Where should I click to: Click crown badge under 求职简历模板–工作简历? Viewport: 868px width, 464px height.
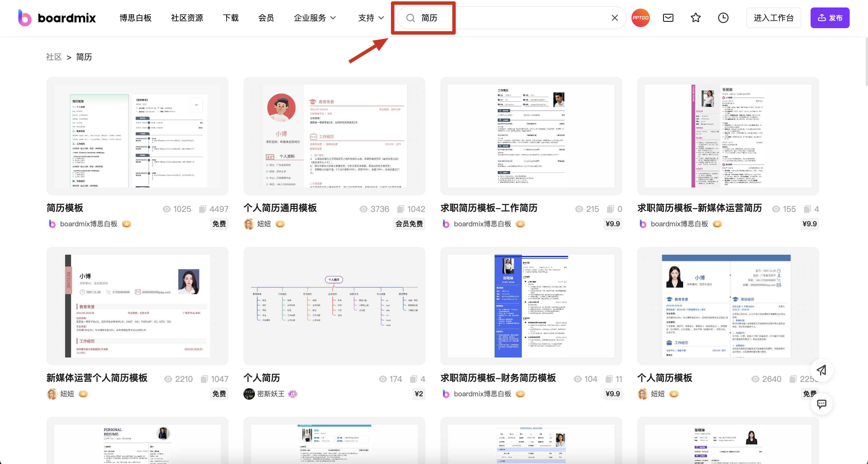(520, 224)
